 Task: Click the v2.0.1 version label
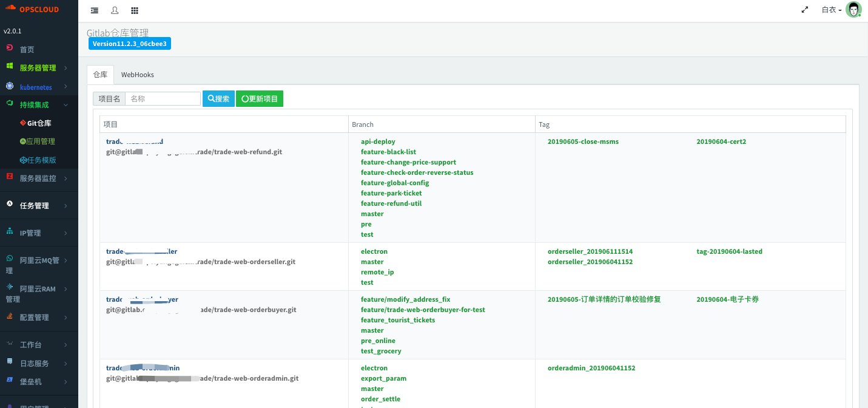pyautogui.click(x=12, y=31)
